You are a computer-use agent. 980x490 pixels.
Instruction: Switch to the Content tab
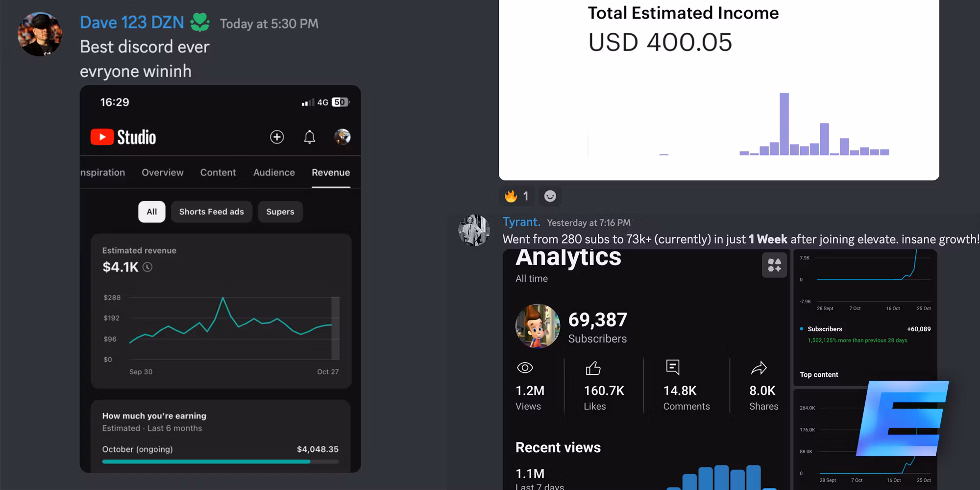click(218, 172)
